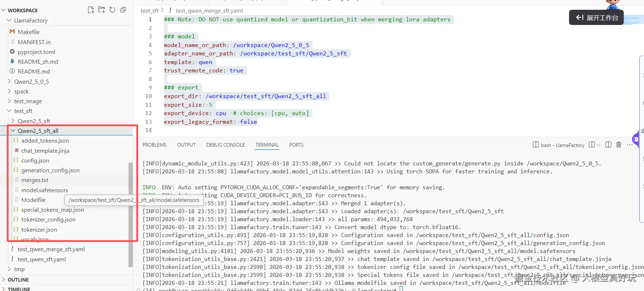Kill terminal with the trash icon

point(619,144)
